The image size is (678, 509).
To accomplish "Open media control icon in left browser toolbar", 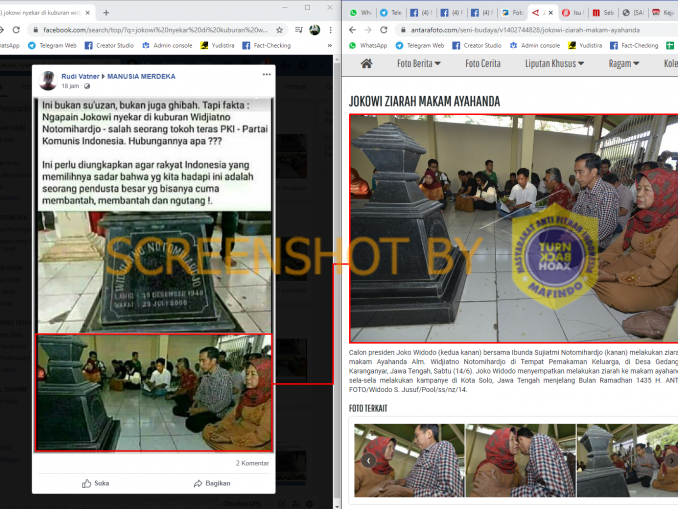I will coord(299,30).
